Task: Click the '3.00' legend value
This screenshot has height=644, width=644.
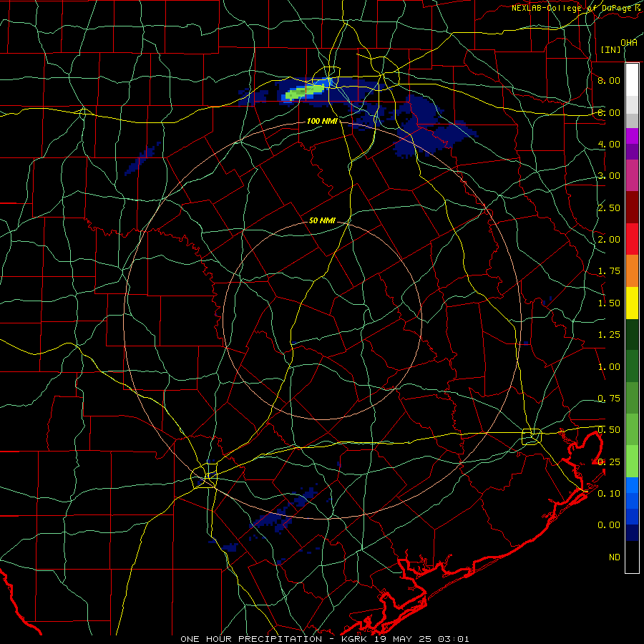Action: coord(609,176)
